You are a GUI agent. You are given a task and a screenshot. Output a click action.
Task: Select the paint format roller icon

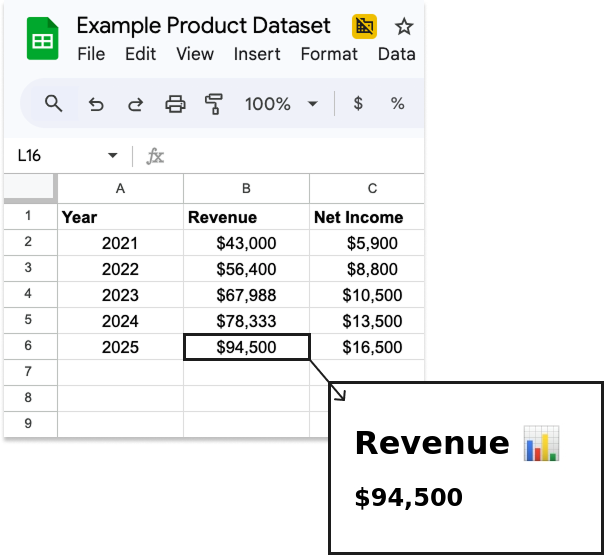pos(213,103)
